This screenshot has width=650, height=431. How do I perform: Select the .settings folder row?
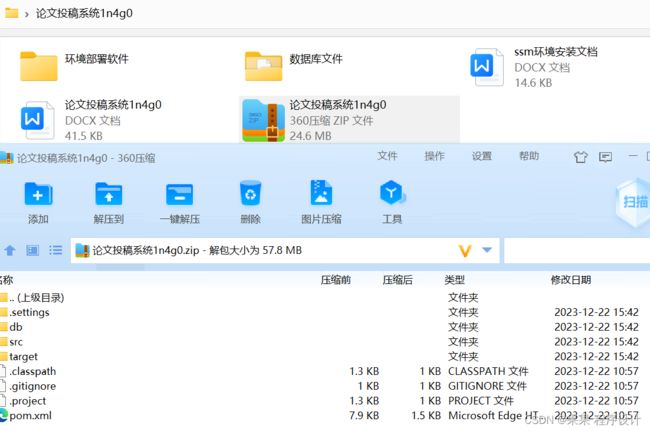325,312
